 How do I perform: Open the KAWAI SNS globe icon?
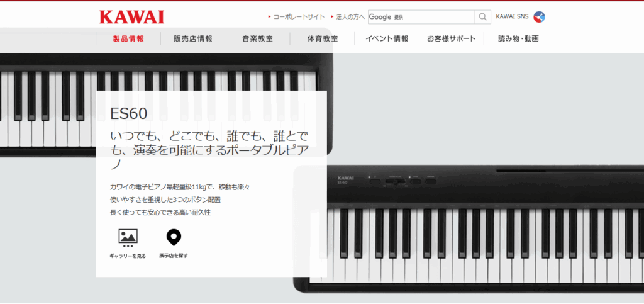point(539,17)
